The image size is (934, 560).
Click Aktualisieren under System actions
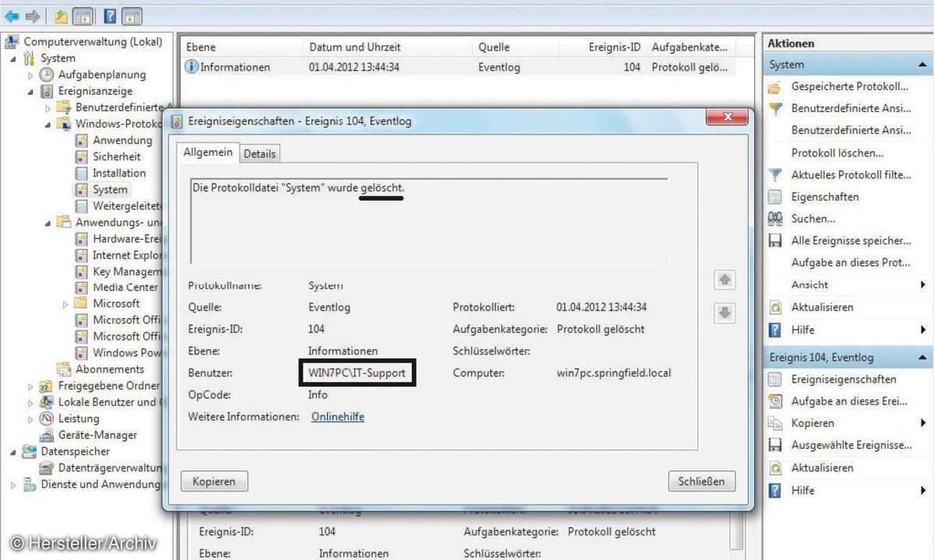coord(822,307)
